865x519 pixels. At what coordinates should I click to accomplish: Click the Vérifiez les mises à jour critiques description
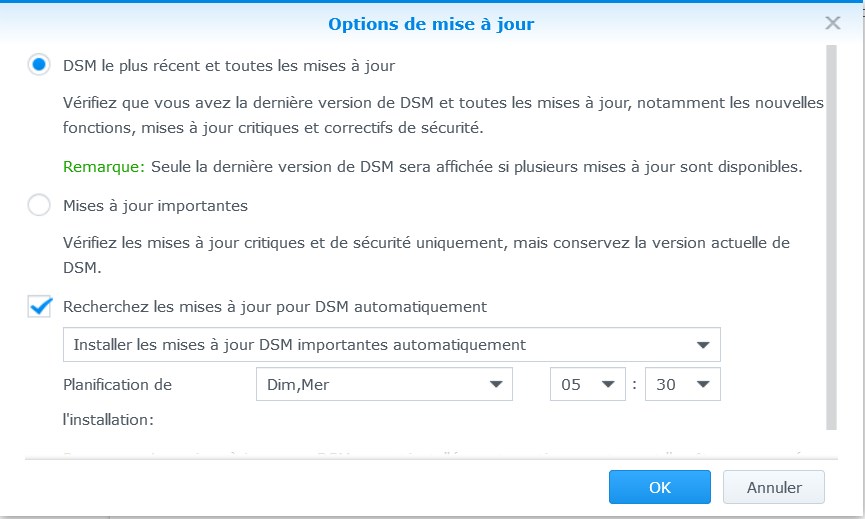click(426, 255)
